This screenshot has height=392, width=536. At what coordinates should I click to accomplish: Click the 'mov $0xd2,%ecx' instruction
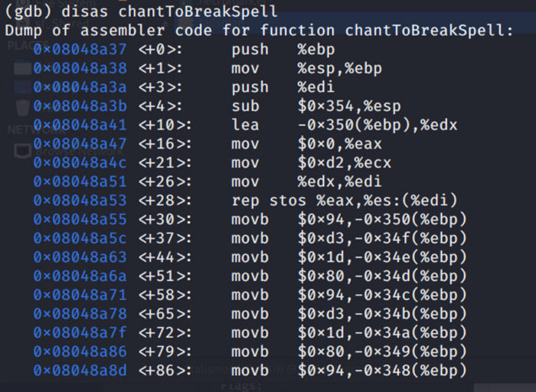311,162
